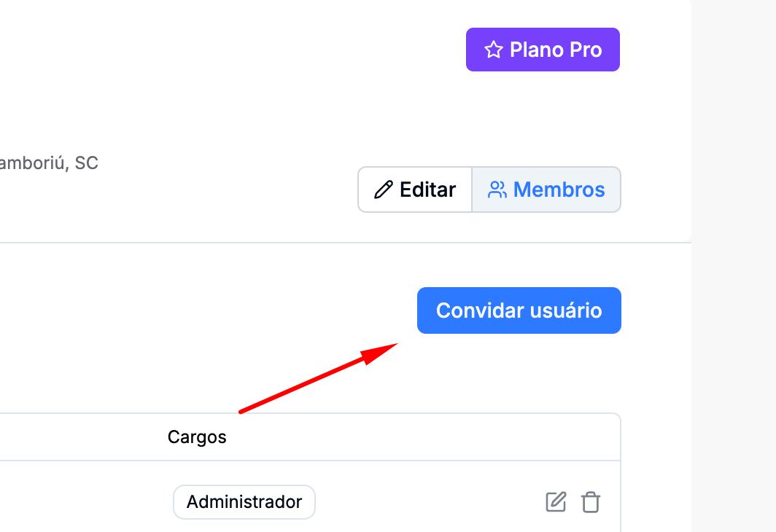
Task: Click the divider line below the Editar button
Action: 346,243
